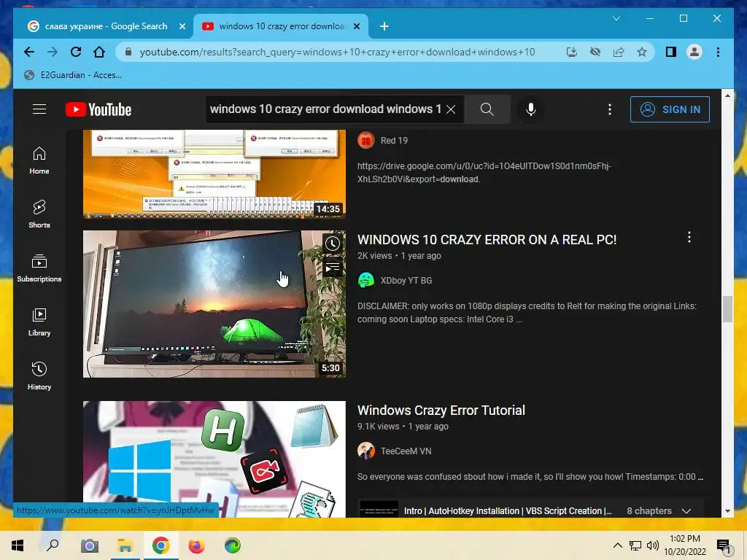Screen dimensions: 747x560
Task: Click the 9.1K views • 1 year ago text
Action: (403, 426)
